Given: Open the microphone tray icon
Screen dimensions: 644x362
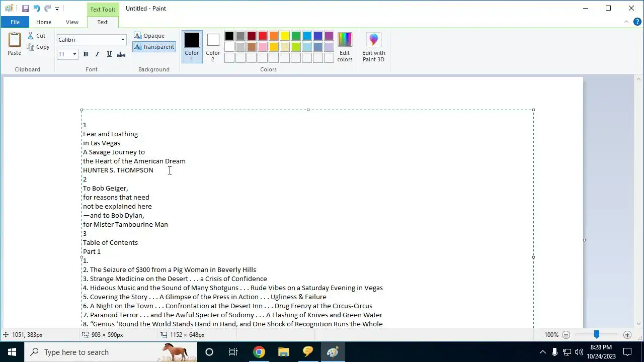Looking at the screenshot, I should 554,352.
